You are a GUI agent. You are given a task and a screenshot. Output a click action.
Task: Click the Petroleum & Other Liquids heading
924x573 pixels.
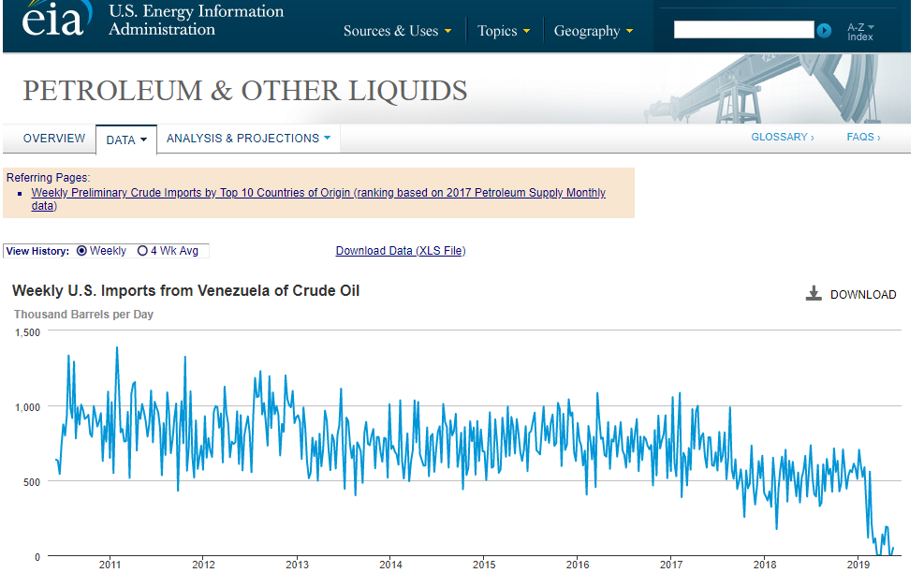[x=245, y=91]
